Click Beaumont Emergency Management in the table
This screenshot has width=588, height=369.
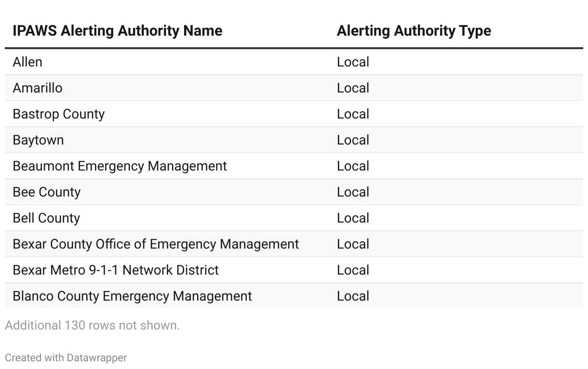tap(120, 166)
